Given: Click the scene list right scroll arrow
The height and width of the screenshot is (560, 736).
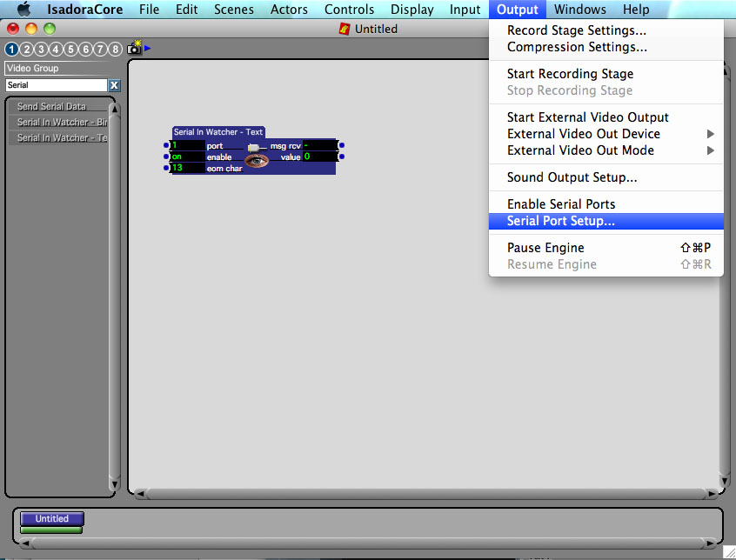Looking at the screenshot, I should pos(711,543).
